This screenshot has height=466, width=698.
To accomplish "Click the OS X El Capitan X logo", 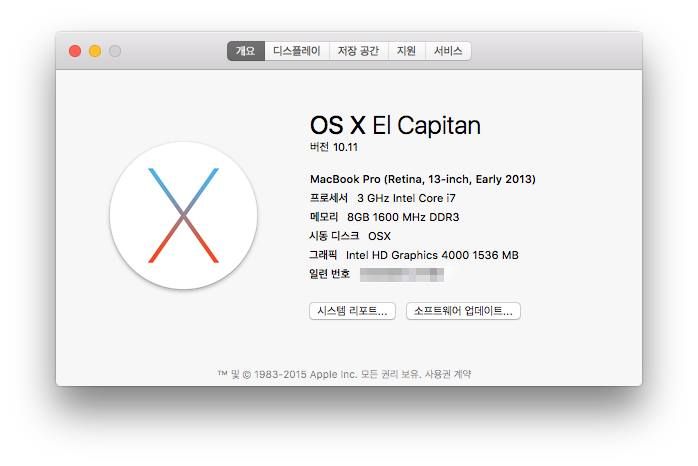I will (x=183, y=215).
